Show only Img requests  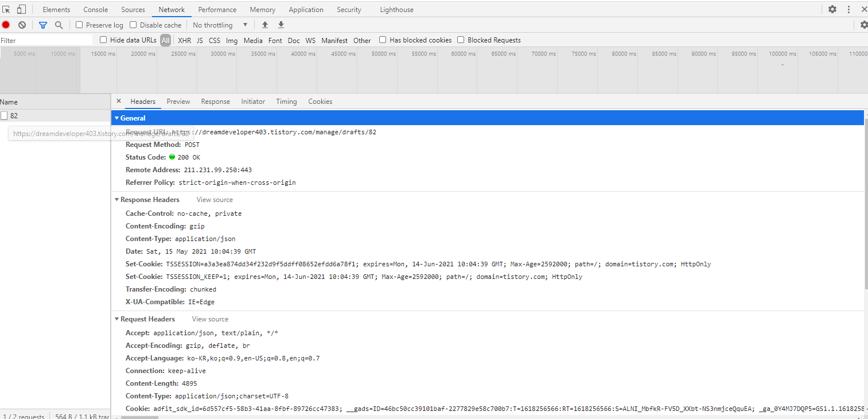coord(232,40)
